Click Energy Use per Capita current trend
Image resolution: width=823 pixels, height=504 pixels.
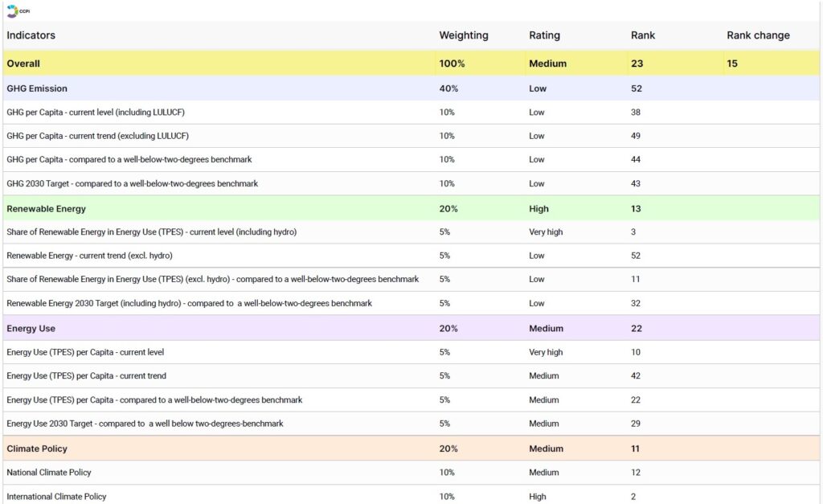(x=86, y=376)
